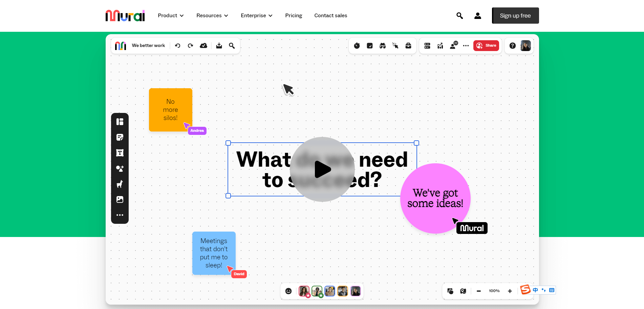Play the video with the center play button

pos(322,169)
